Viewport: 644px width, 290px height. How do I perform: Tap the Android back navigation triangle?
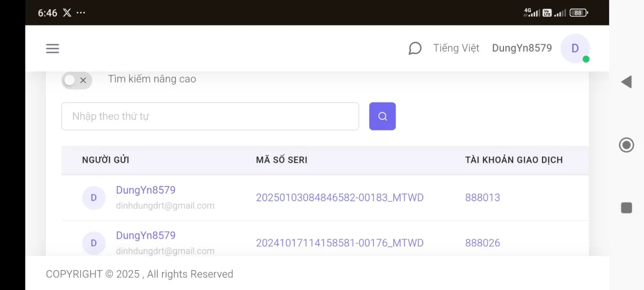[x=626, y=82]
